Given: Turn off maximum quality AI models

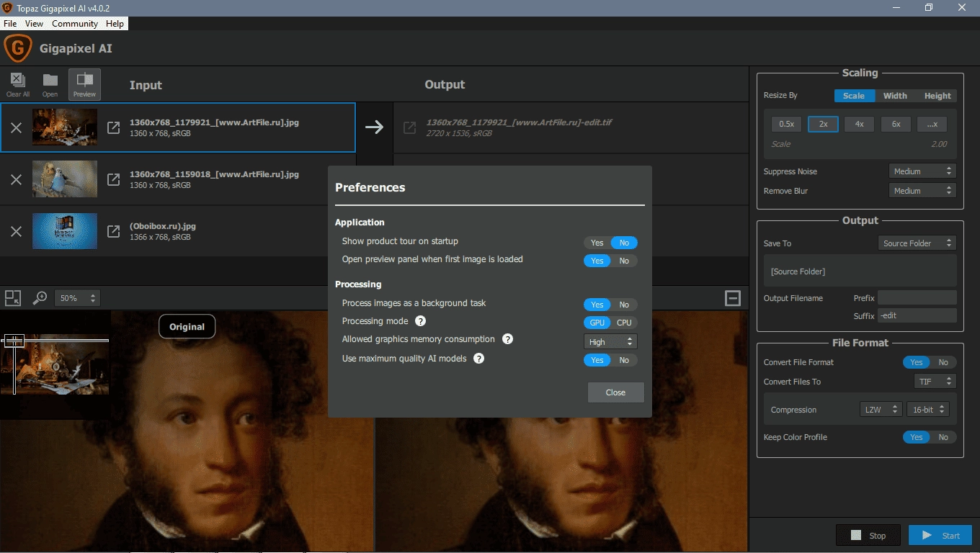Looking at the screenshot, I should tap(624, 360).
